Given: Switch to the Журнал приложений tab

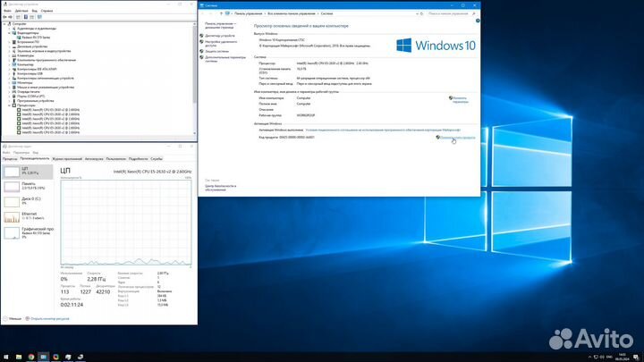Looking at the screenshot, I should 67,159.
